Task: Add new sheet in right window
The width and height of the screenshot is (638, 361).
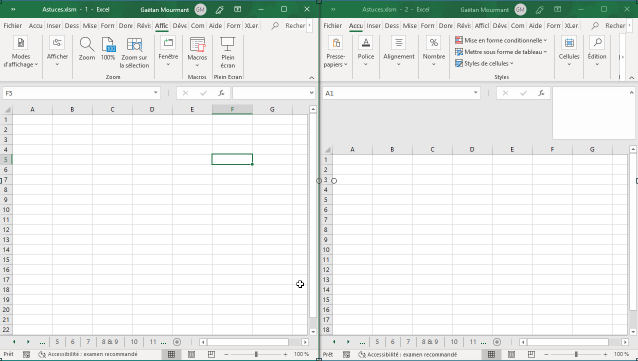Action: click(497, 342)
